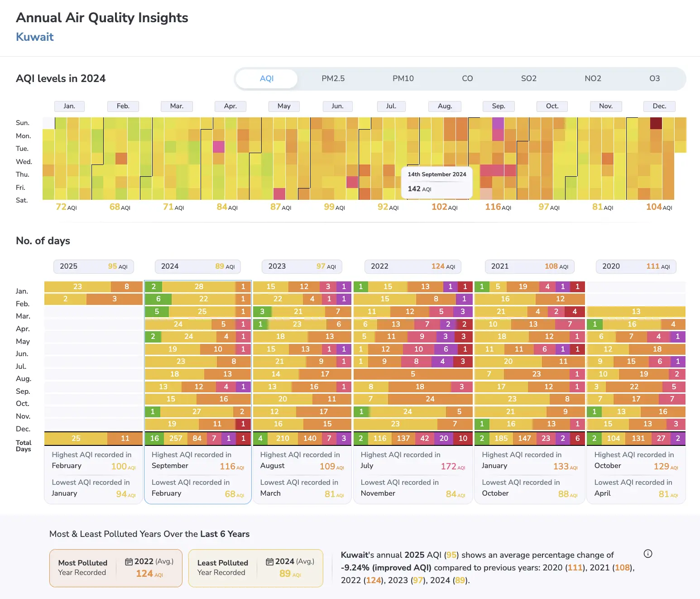Click the Most Polluted Year Recorded card
The width and height of the screenshot is (700, 599).
[116, 568]
